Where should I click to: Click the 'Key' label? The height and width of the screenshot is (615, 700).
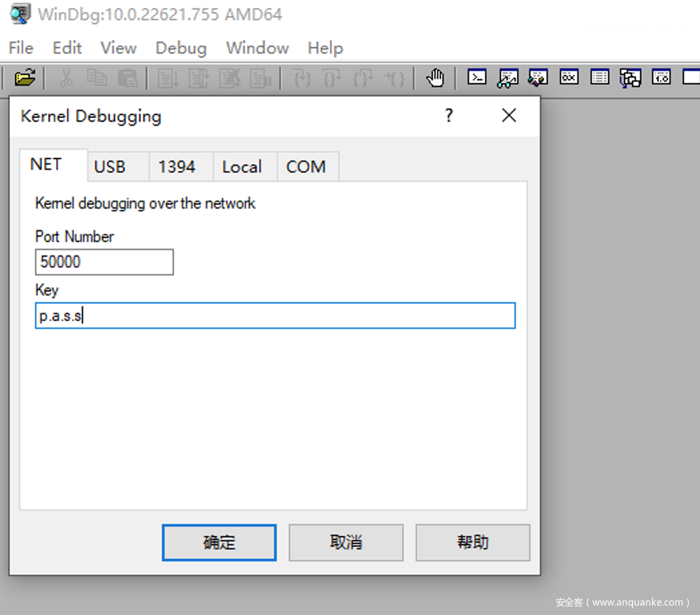coord(47,290)
